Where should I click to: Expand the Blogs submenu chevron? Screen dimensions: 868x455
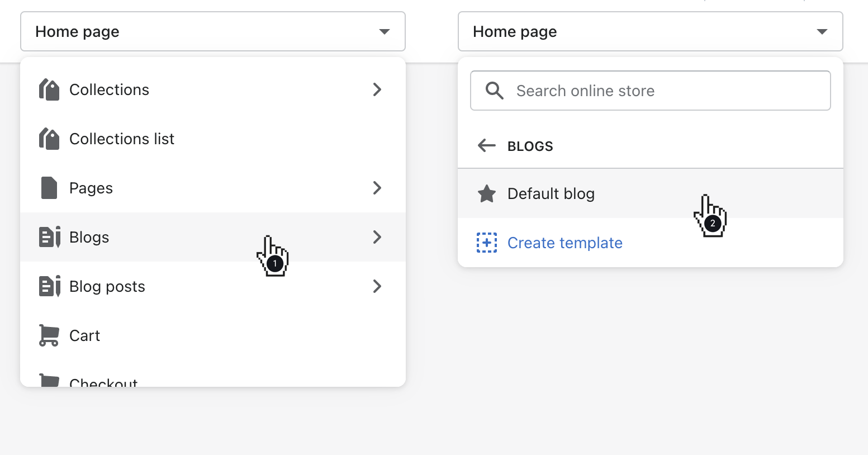pos(377,237)
